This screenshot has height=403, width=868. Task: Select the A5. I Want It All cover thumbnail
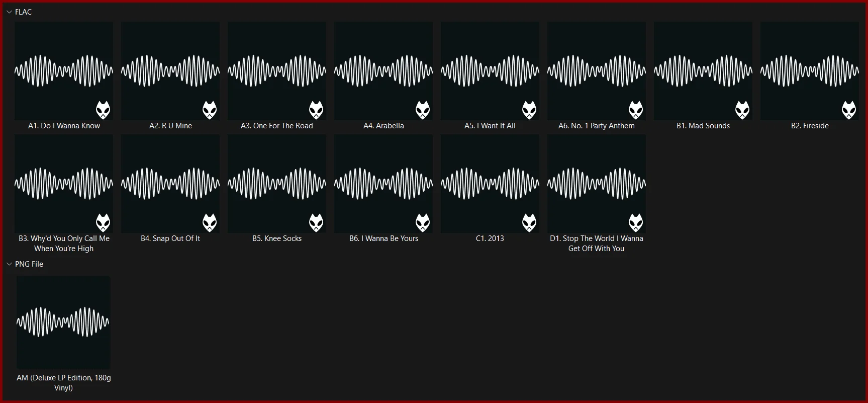point(490,71)
